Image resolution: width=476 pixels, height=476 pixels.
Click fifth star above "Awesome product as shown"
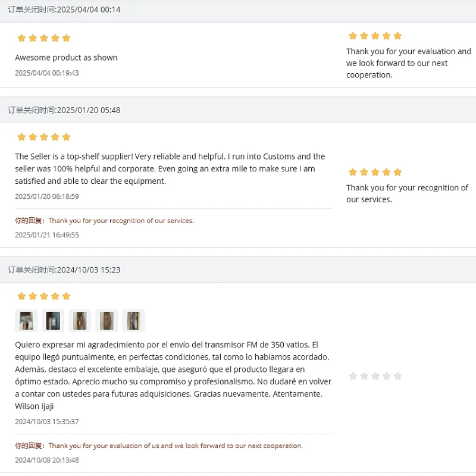tap(66, 38)
